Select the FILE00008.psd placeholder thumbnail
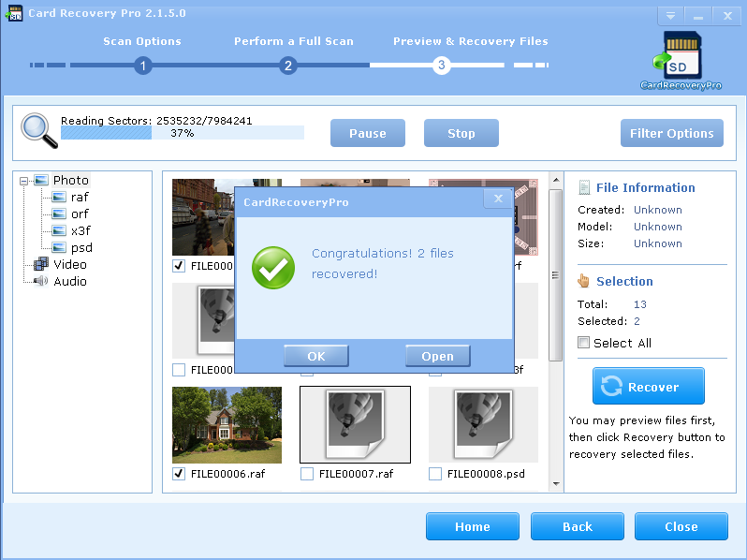The image size is (747, 560). (483, 424)
